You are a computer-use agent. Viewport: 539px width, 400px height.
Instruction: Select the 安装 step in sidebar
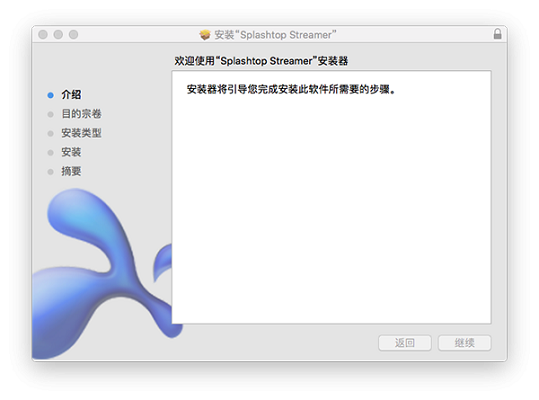(71, 152)
